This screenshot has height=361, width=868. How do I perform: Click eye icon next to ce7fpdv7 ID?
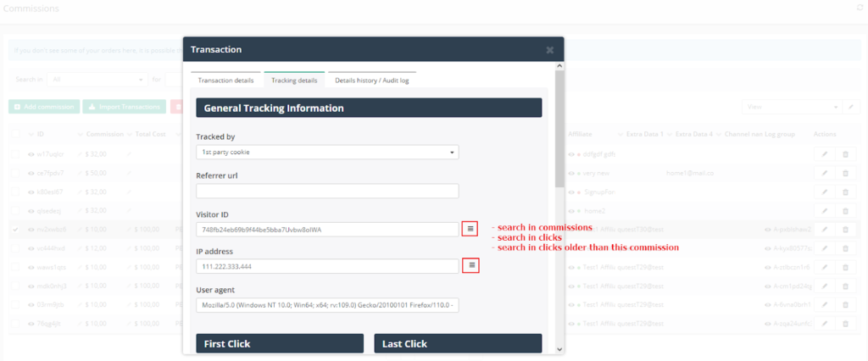click(31, 173)
